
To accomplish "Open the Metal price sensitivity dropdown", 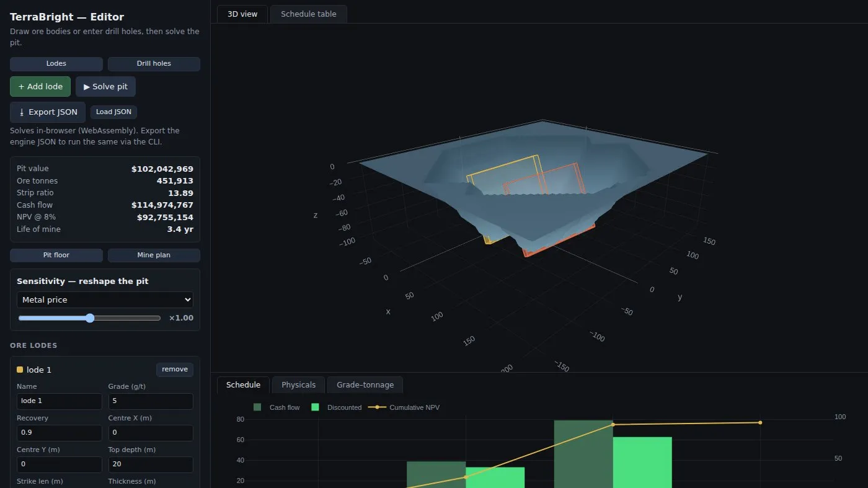I will pos(105,299).
